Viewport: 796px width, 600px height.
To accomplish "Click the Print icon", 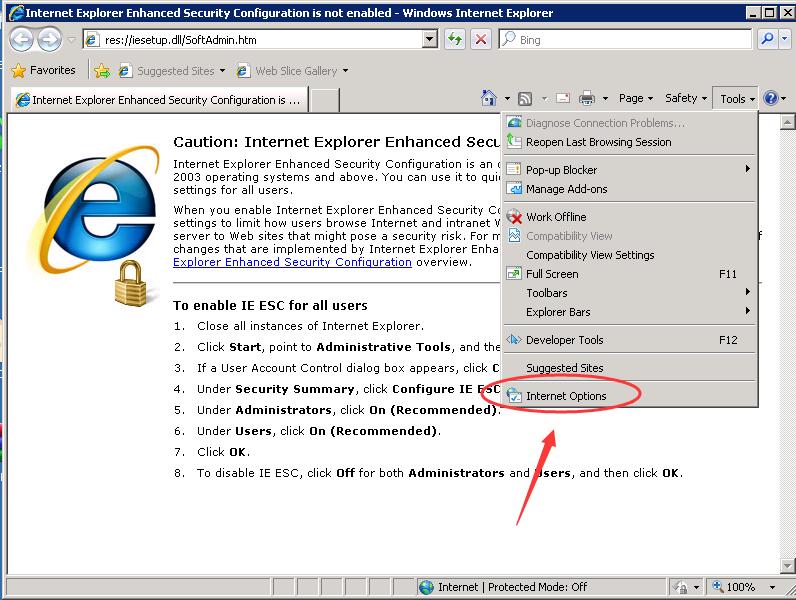I will [x=587, y=98].
